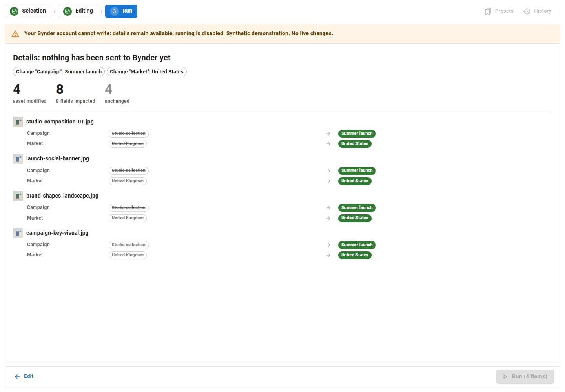This screenshot has width=565, height=392.
Task: Click the 'Change "Campaign": Summer launch' chip
Action: pyautogui.click(x=59, y=72)
